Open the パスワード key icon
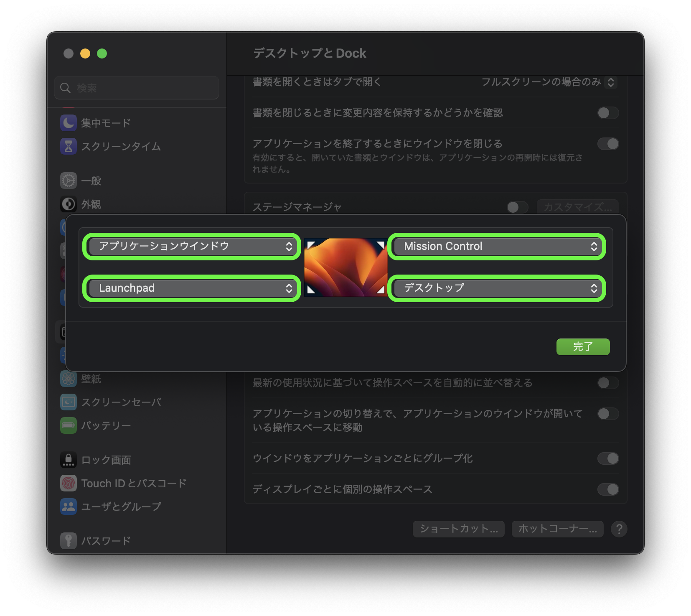 click(x=69, y=541)
